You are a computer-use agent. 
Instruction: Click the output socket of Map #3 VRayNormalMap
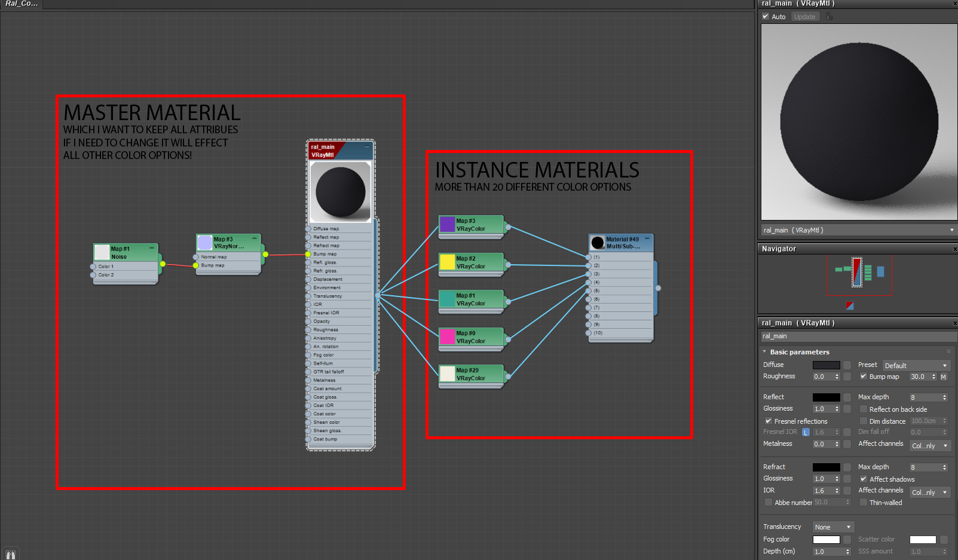pyautogui.click(x=265, y=254)
